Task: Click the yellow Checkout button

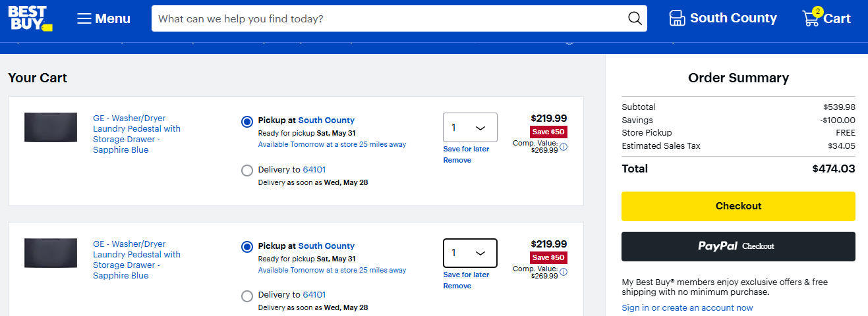Action: 738,206
